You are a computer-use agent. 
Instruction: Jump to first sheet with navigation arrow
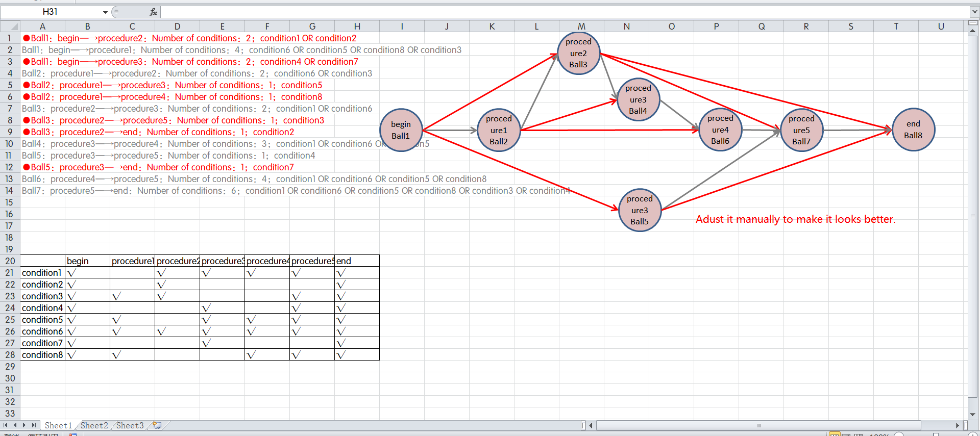(6, 425)
